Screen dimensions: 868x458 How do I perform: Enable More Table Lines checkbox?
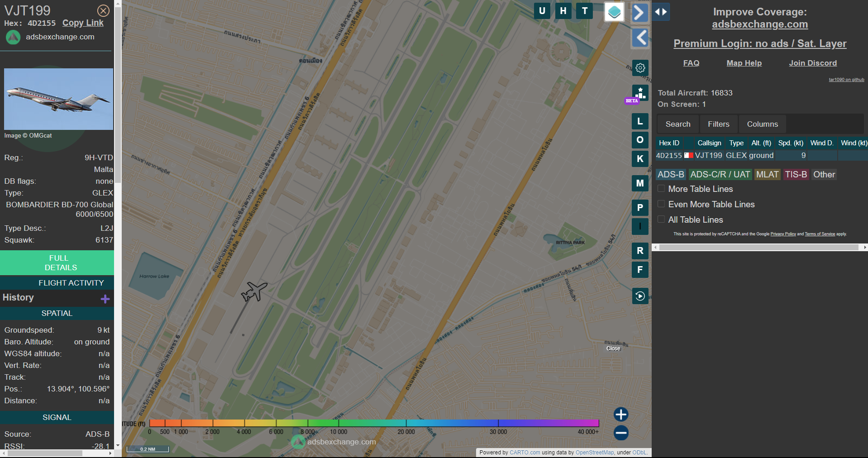click(661, 189)
